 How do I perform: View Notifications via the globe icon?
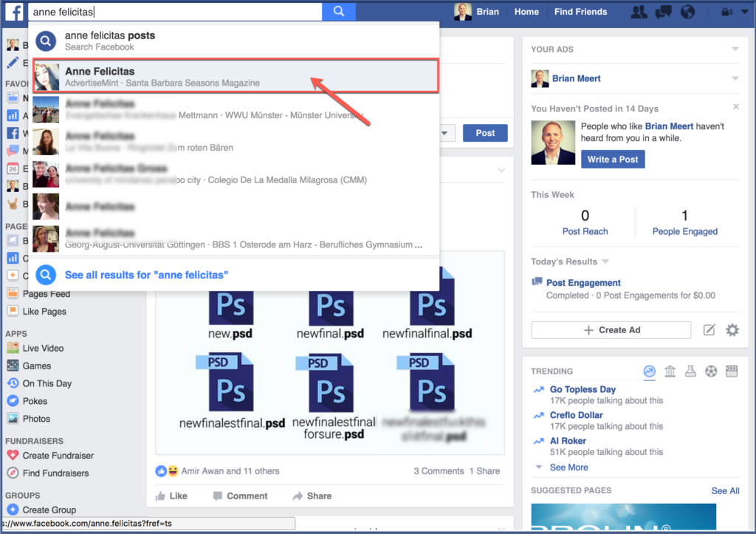[x=687, y=11]
